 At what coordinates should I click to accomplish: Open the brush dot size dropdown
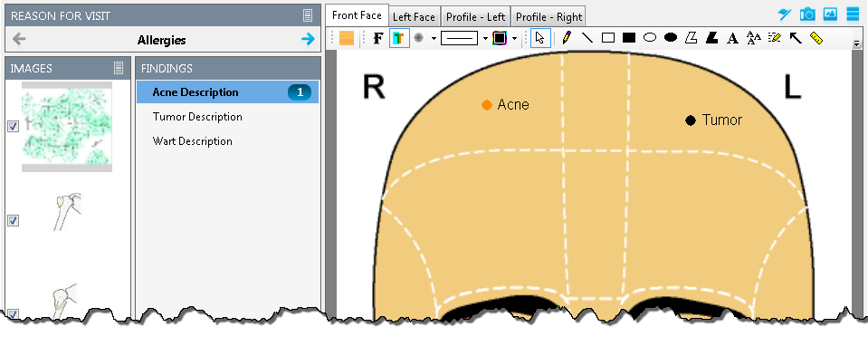click(434, 38)
